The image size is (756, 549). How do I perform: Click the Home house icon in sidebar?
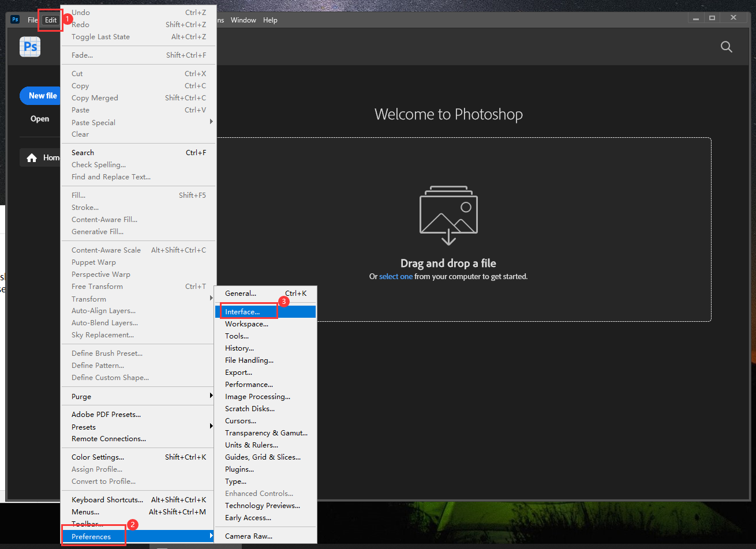pyautogui.click(x=32, y=158)
